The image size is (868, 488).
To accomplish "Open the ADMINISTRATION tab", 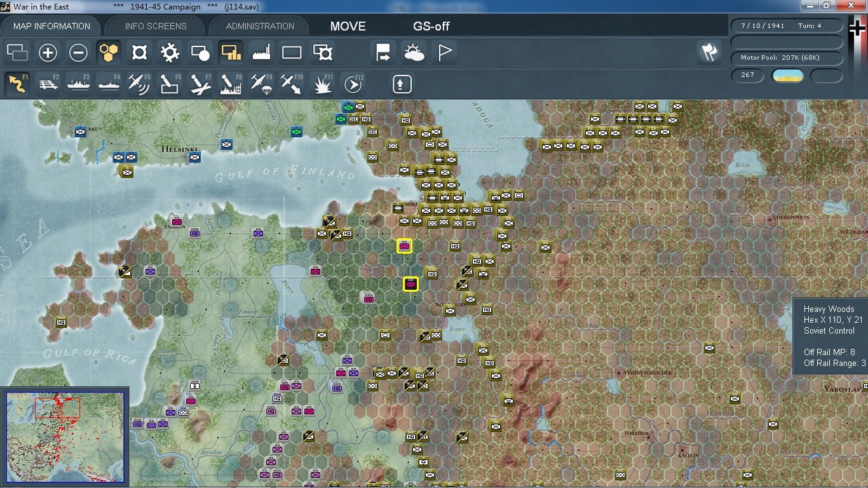I will pyautogui.click(x=260, y=26).
